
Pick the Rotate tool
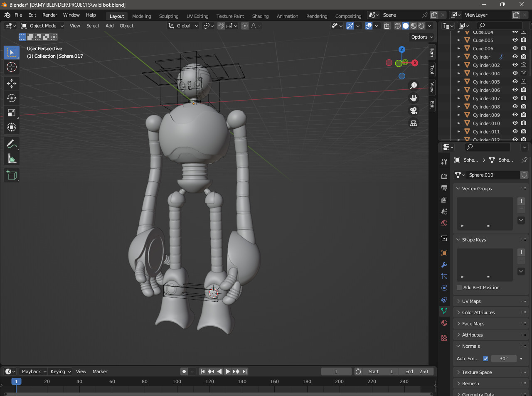12,98
